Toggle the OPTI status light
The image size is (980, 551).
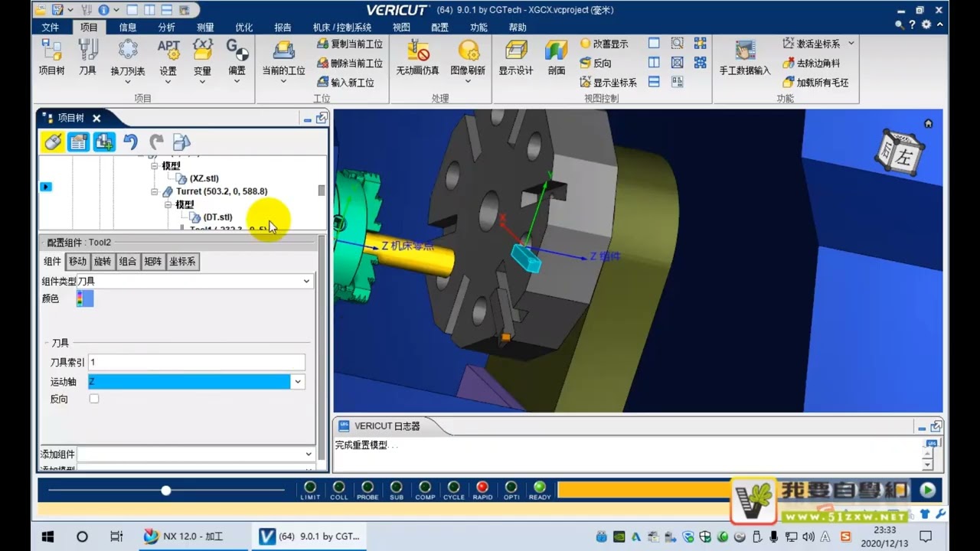(x=511, y=487)
